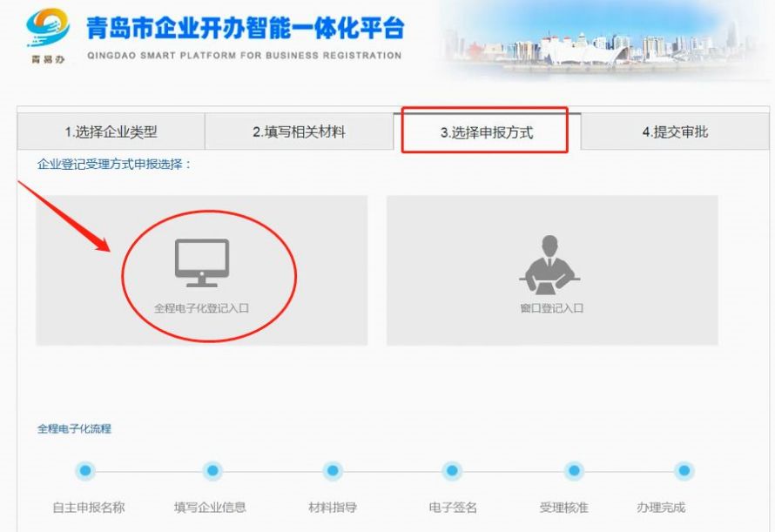Viewport: 775px width, 532px height.
Task: Click the step dot above 受理核准
Action: (x=573, y=471)
